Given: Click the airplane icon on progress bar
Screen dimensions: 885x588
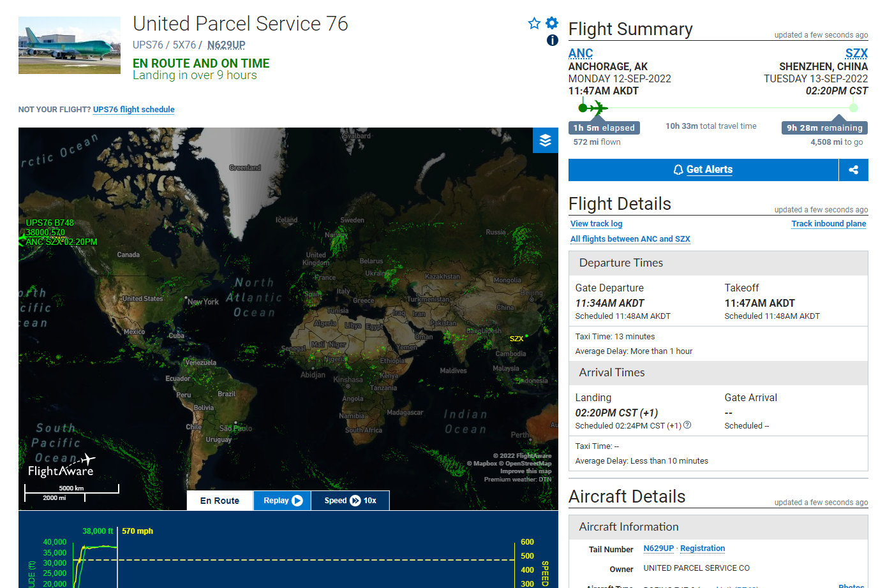Looking at the screenshot, I should coord(597,108).
